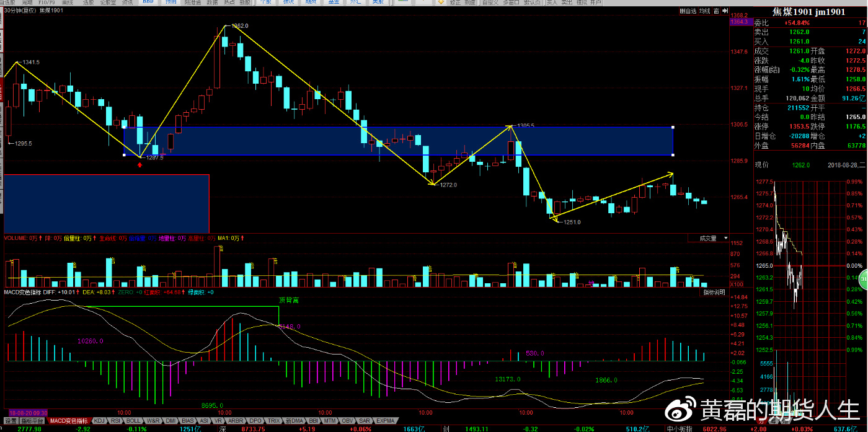Switch to the ASI indicator tab
This screenshot has height=432, width=868.
point(204,421)
